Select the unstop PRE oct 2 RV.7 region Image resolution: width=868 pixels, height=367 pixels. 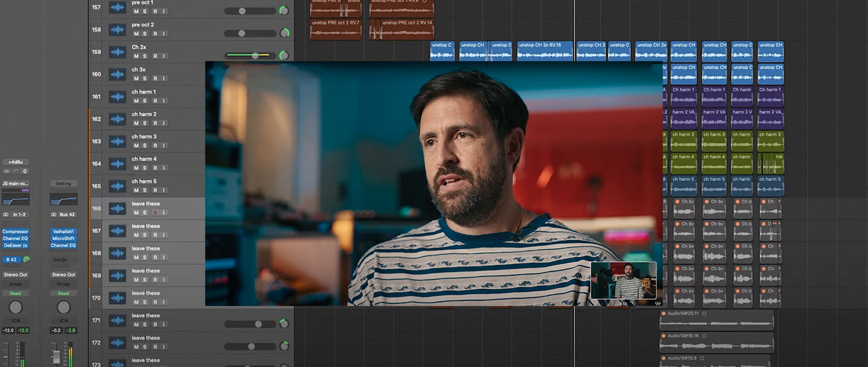point(336,30)
